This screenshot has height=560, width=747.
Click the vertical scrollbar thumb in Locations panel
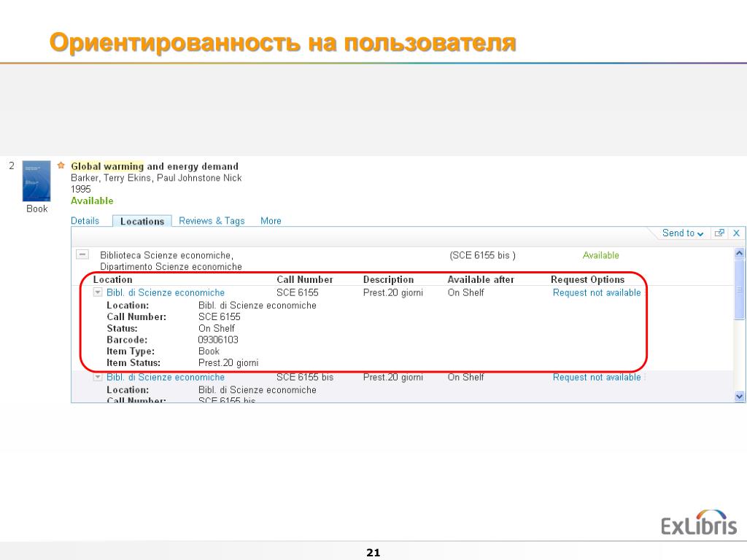coord(740,289)
